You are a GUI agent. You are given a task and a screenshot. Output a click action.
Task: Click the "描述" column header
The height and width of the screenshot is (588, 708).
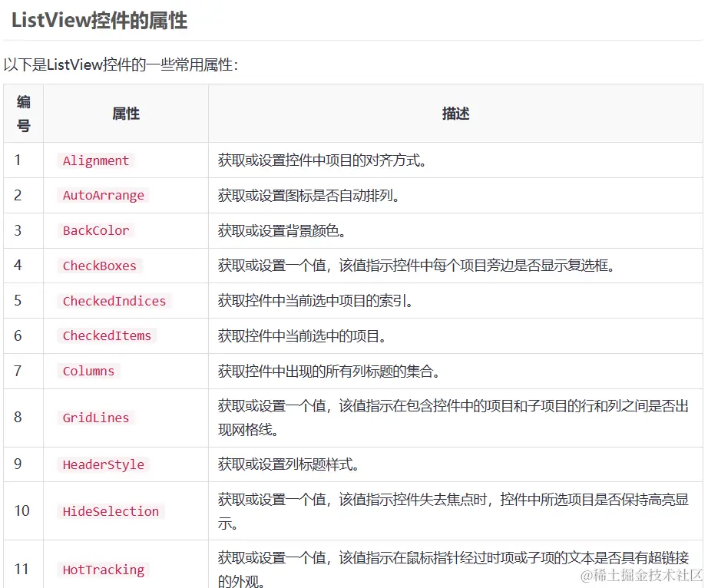coord(455,114)
